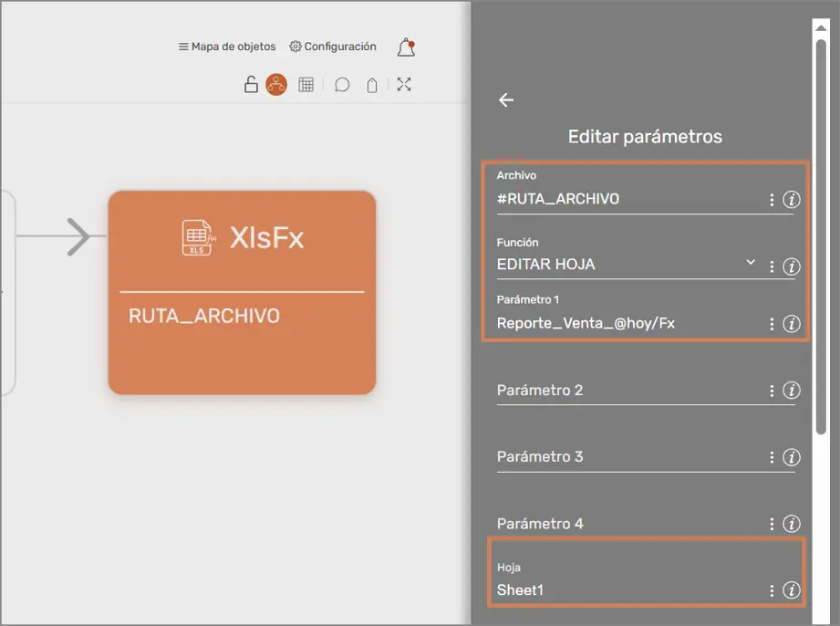Open the three-dot menu for Parámetro 4
Screen dimensions: 840x626
[772, 524]
